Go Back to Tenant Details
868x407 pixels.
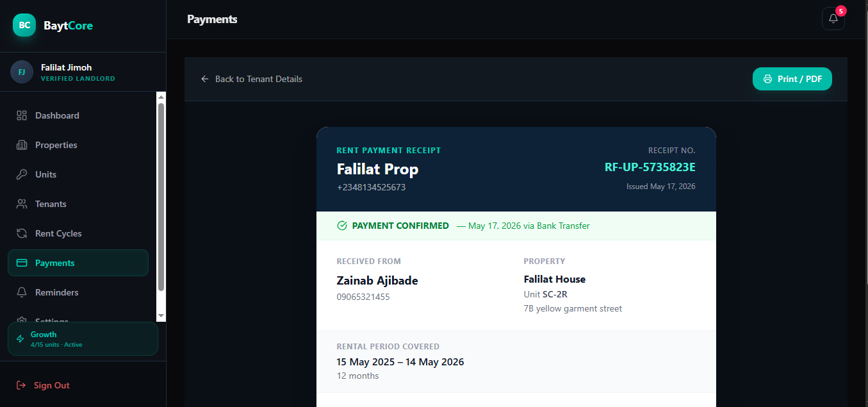[x=251, y=79]
